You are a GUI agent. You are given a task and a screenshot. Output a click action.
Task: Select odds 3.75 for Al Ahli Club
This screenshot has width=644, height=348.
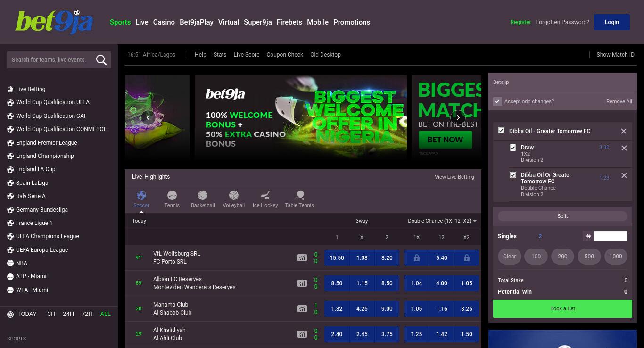[387, 334]
